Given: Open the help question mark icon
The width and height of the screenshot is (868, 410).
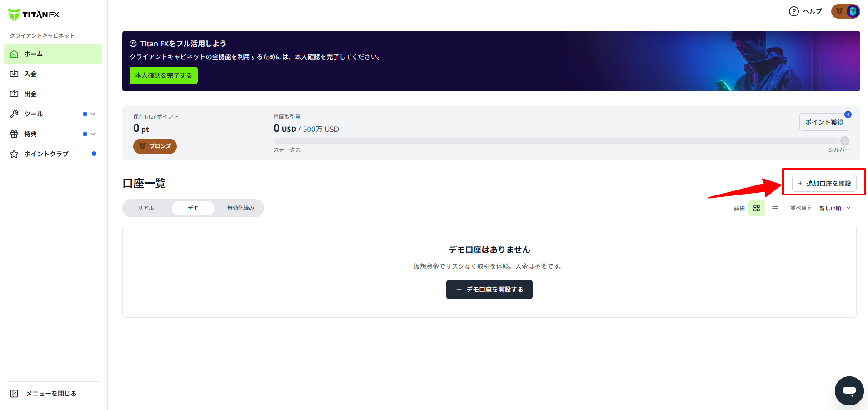Looking at the screenshot, I should pos(793,11).
